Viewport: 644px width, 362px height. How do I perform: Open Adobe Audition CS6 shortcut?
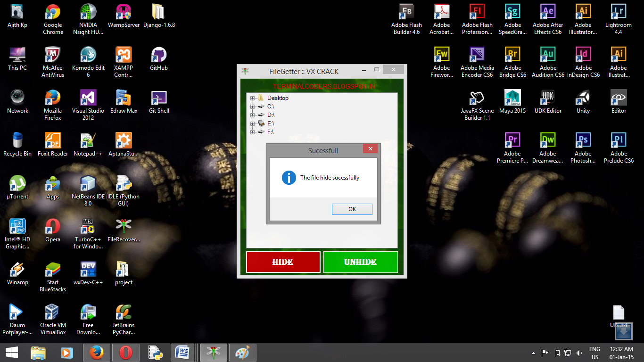548,62
